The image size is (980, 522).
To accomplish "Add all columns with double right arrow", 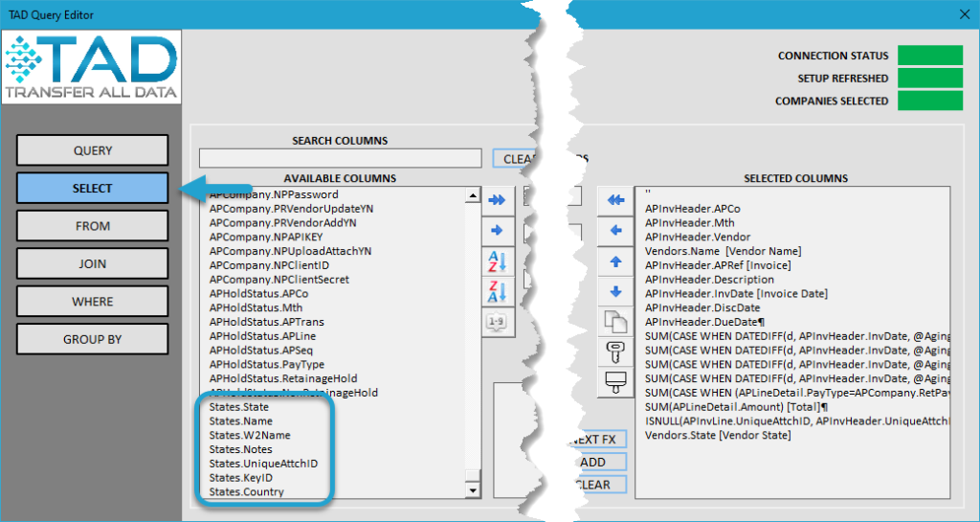I will pyautogui.click(x=498, y=200).
